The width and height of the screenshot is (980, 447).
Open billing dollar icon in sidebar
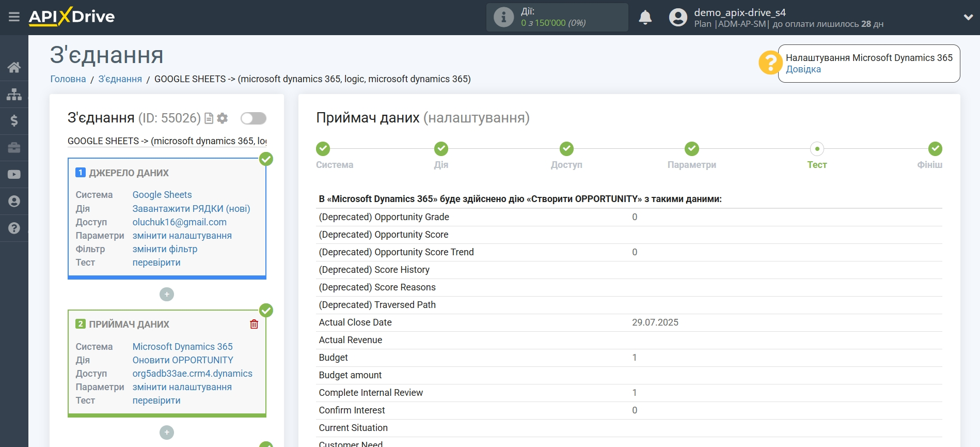pos(14,121)
